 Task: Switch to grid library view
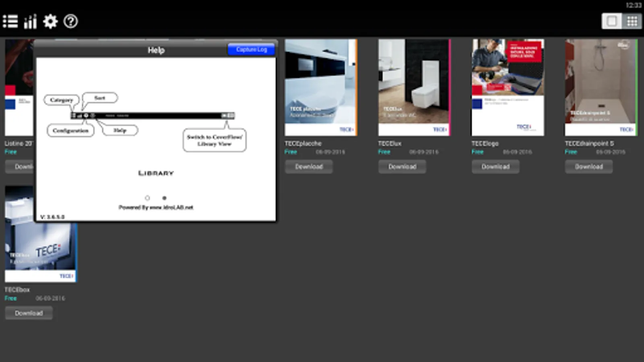pyautogui.click(x=632, y=21)
